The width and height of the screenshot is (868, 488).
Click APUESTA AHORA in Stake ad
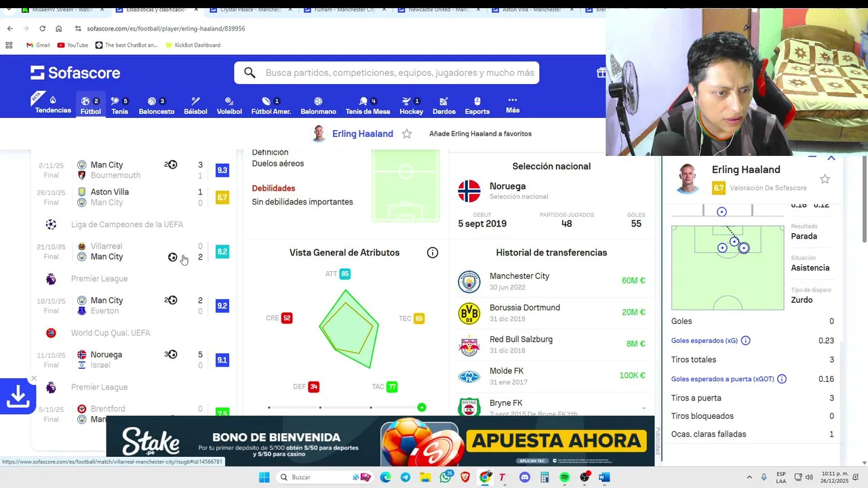[x=556, y=441]
